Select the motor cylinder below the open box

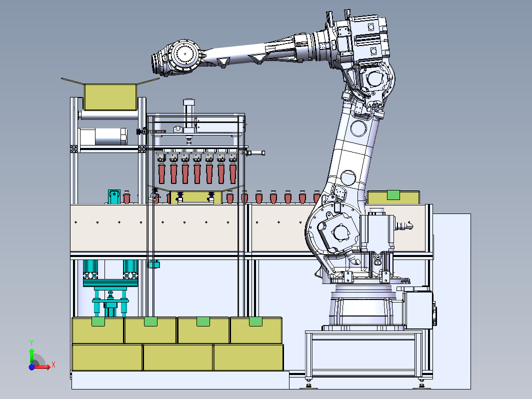pyautogui.click(x=102, y=136)
